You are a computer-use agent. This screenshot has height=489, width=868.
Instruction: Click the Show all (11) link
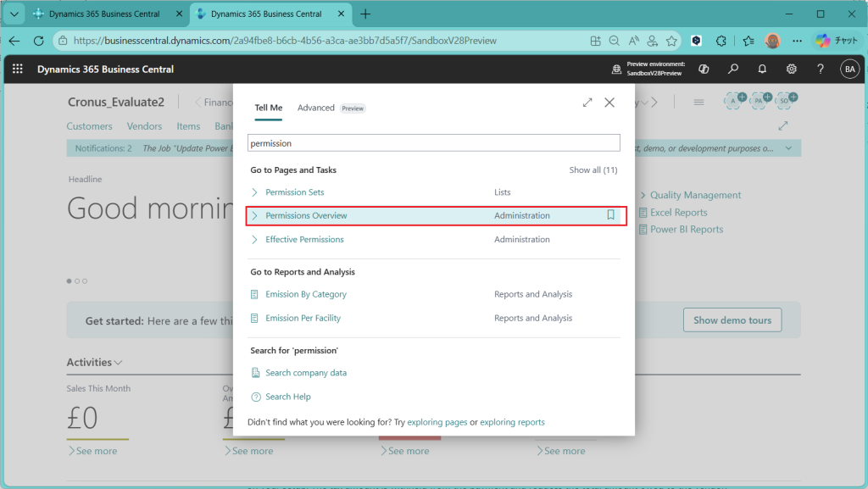tap(593, 170)
